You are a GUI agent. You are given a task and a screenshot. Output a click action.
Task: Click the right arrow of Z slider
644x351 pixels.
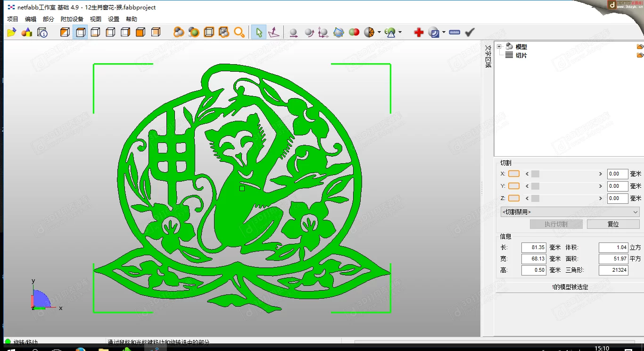[x=601, y=198]
